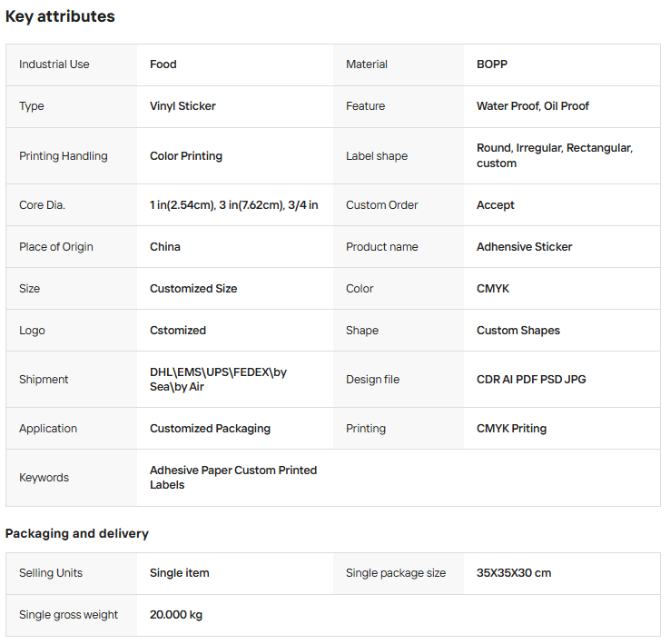Viewport: 670px width, 644px height.
Task: Click the Packaging and delivery heading
Action: (77, 533)
